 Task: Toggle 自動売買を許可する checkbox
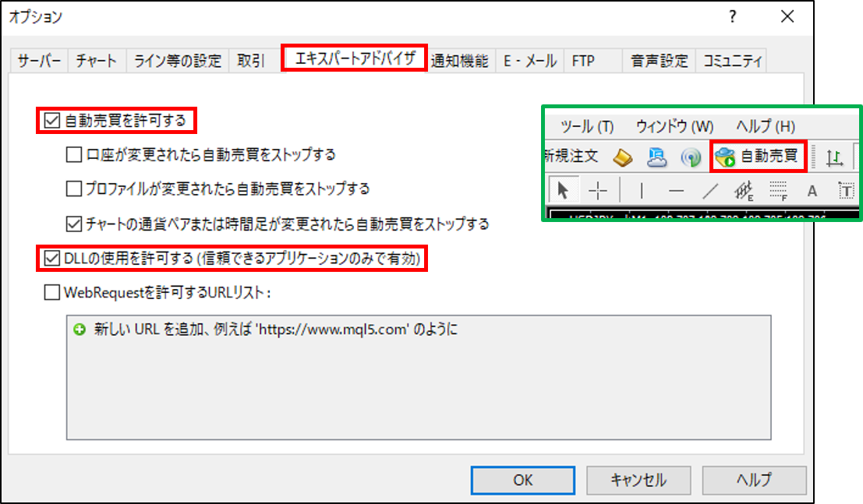point(51,121)
